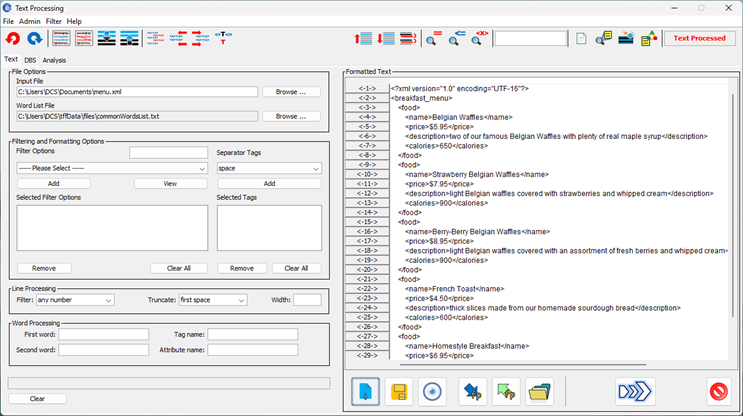This screenshot has height=416, width=745.
Task: Click the yellow floppy disk save icon
Action: (x=399, y=392)
